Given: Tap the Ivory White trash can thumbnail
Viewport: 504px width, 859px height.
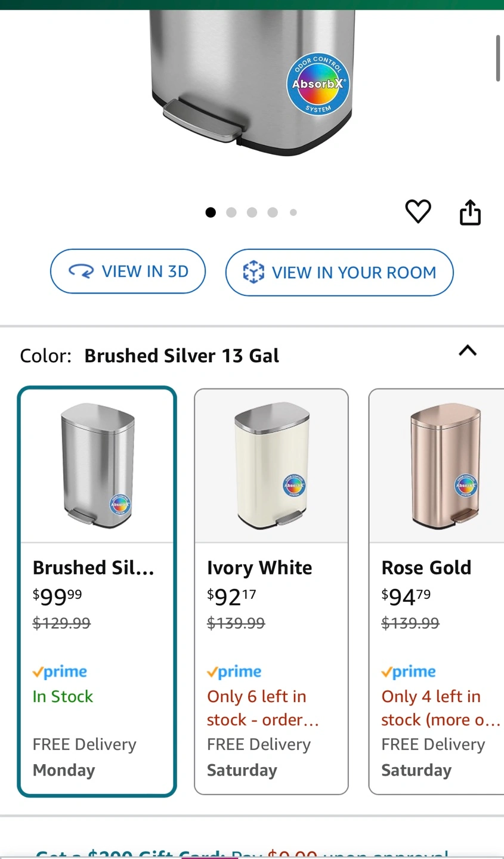Looking at the screenshot, I should (271, 466).
